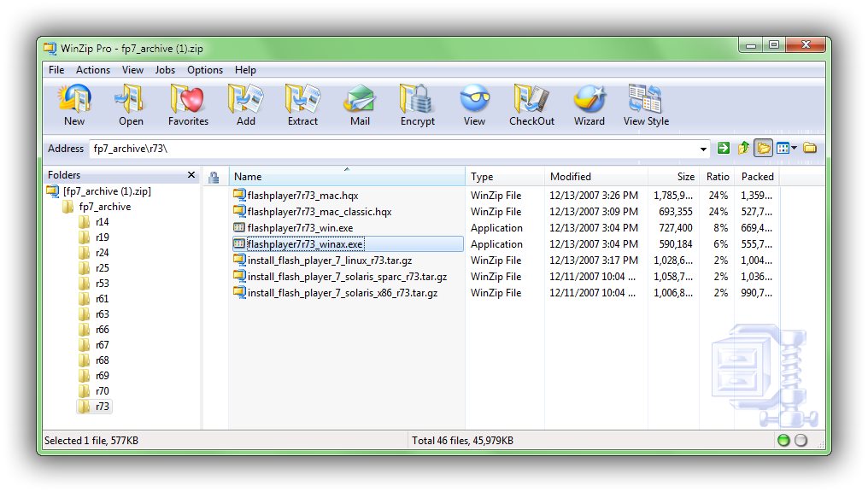Viewport: 868px width, 492px height.
Task: Click the 693,355 size cell
Action: (676, 212)
